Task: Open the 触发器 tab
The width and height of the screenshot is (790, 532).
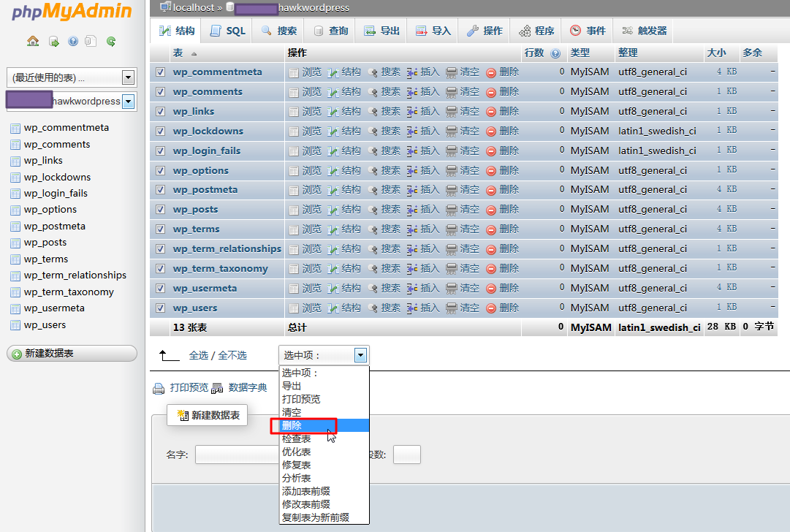Action: click(644, 31)
